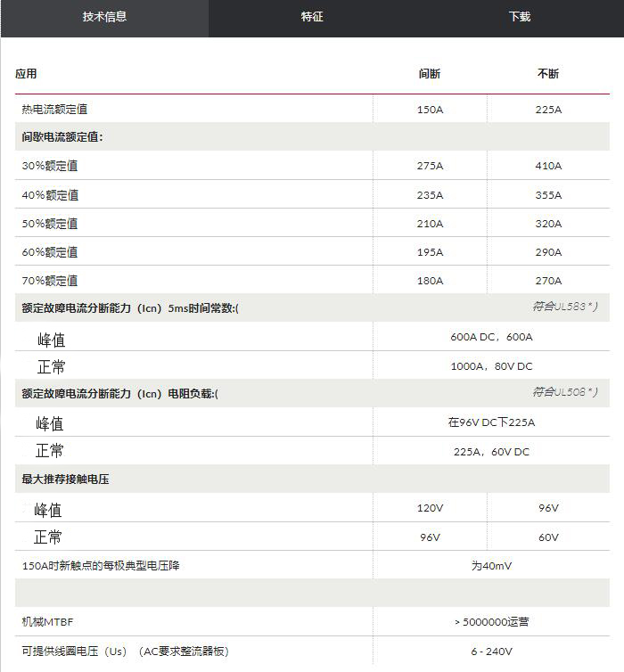Click the 410A value cell
This screenshot has width=624, height=672.
click(548, 166)
